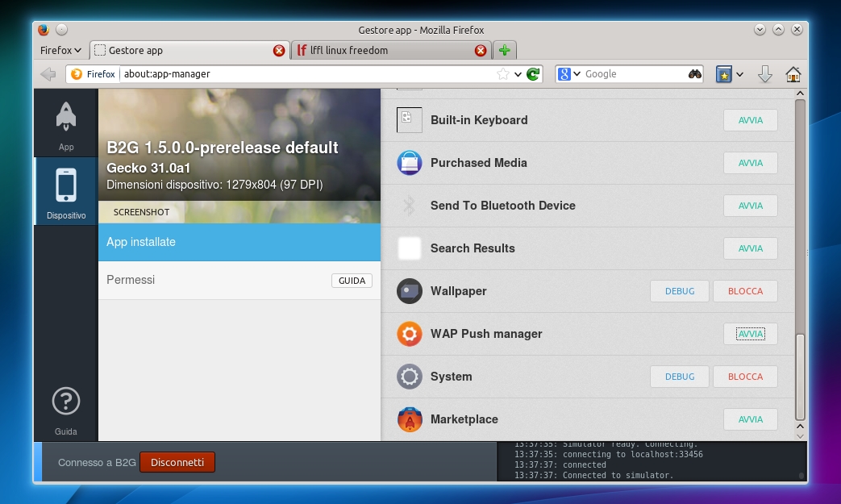
Task: Click the app list vertical scrollbar thumb
Action: (x=800, y=377)
